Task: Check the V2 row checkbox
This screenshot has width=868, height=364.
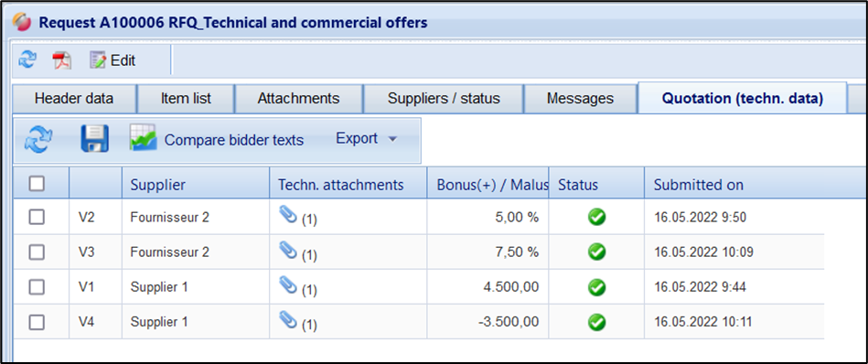Action: click(37, 218)
